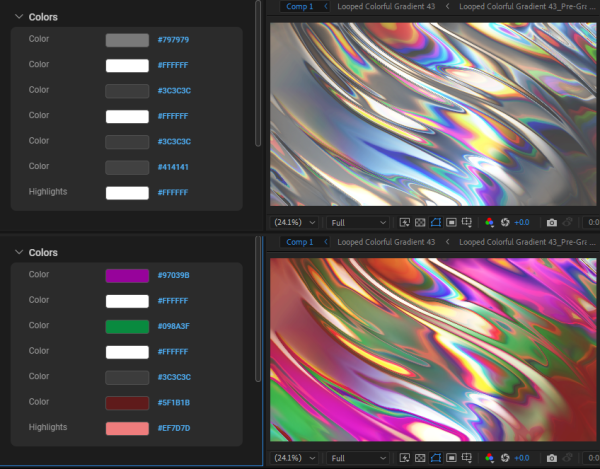Toggle transparency grid icon in bottom viewer

tap(420, 458)
